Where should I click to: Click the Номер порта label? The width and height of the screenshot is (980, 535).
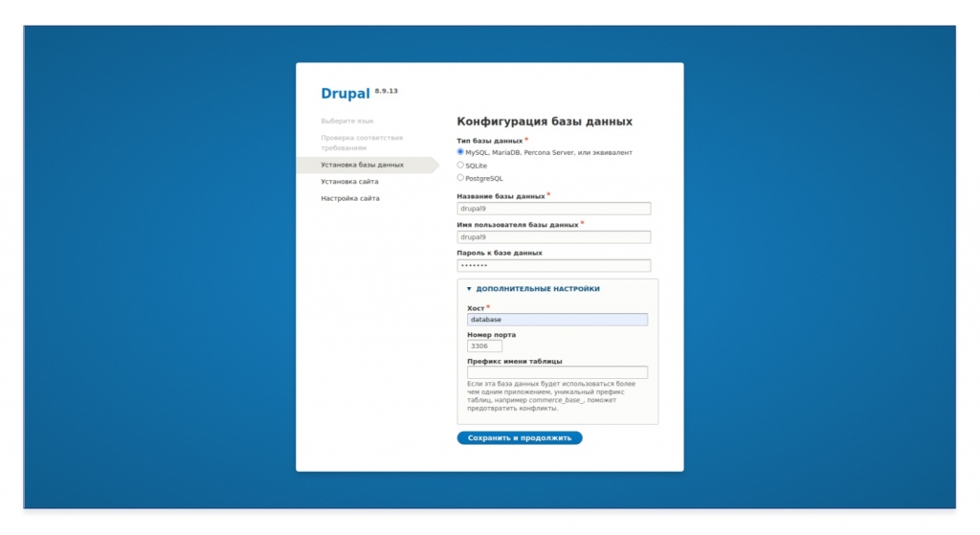[491, 335]
